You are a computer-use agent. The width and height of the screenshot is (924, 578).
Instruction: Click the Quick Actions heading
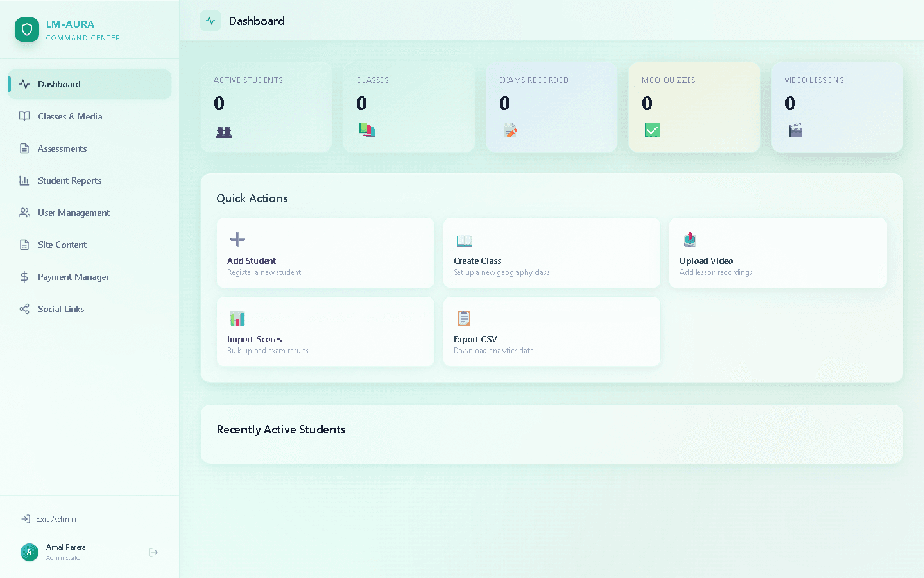(252, 198)
